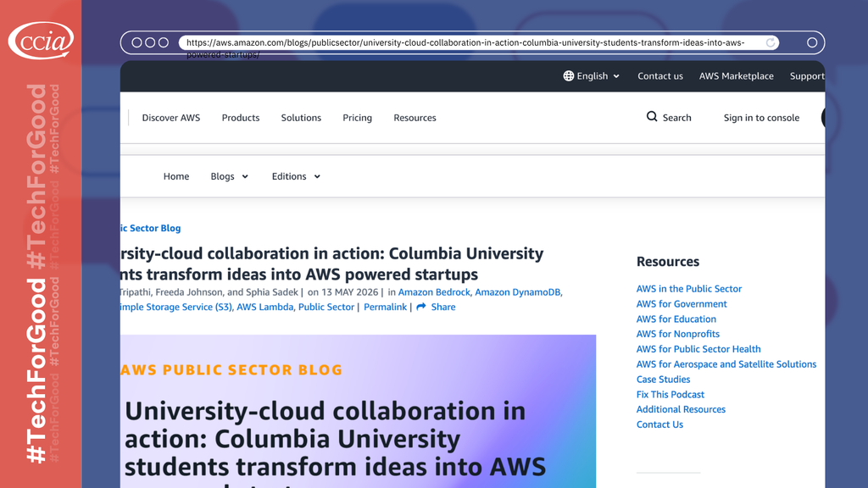Expand the Blogs dropdown

[229, 176]
